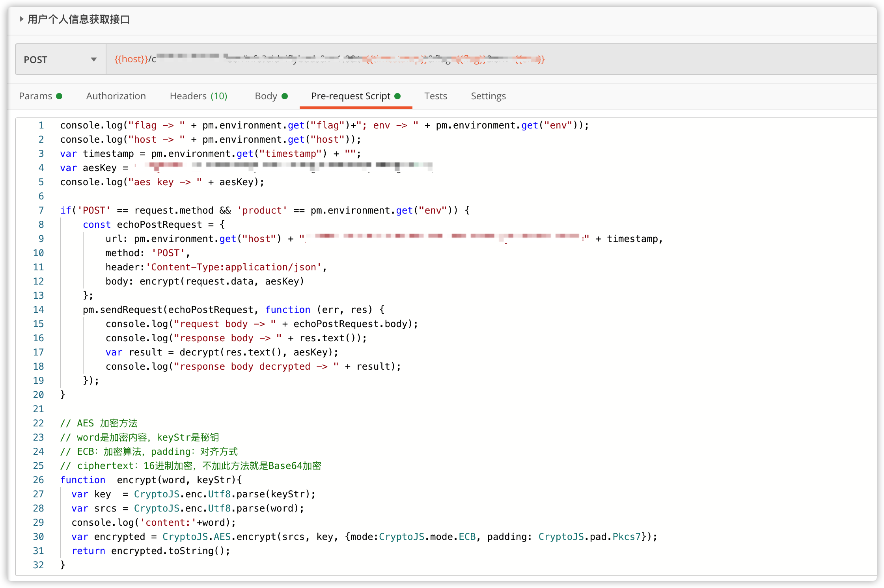Click the green dot beside Params tab
Viewport: 884px width, 588px height.
[59, 96]
